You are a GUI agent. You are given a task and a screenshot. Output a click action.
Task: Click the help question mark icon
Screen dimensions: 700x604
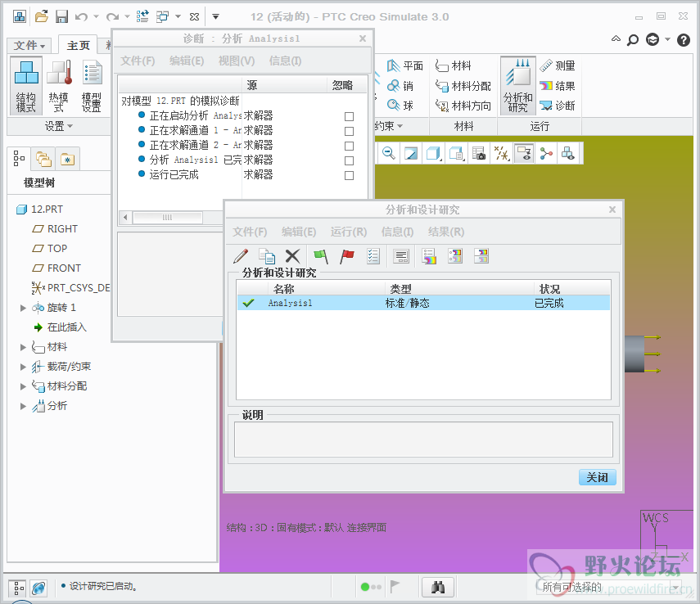[x=684, y=40]
